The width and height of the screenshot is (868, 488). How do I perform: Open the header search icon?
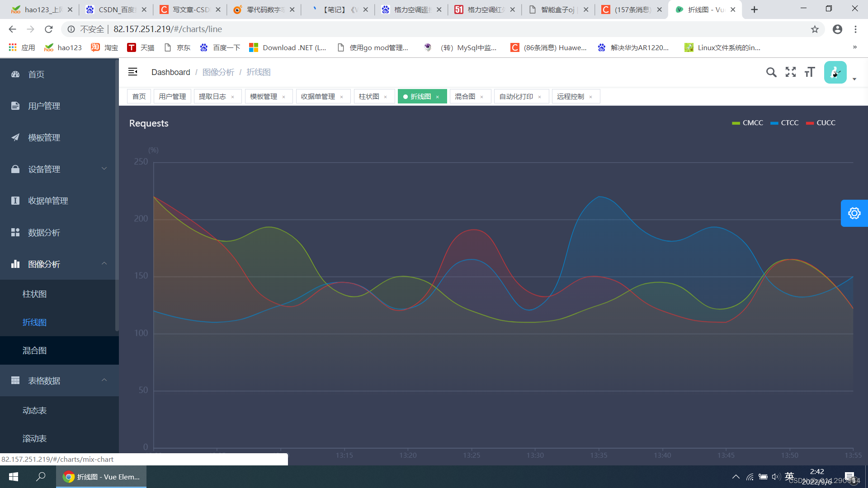coord(771,72)
